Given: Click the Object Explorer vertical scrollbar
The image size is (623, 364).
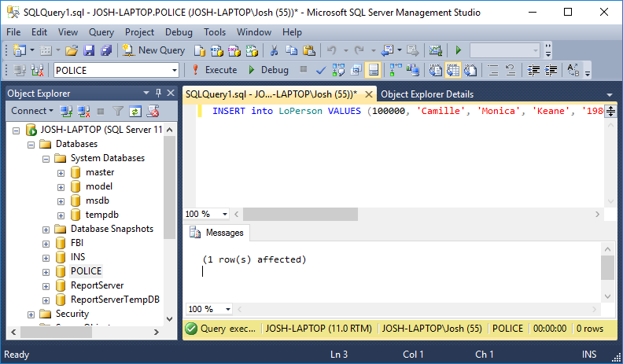Looking at the screenshot, I should click(x=170, y=187).
